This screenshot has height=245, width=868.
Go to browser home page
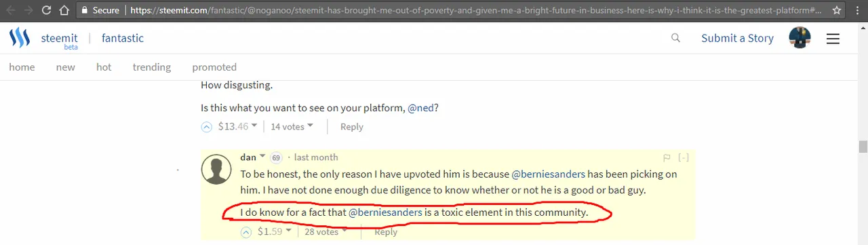[64, 10]
